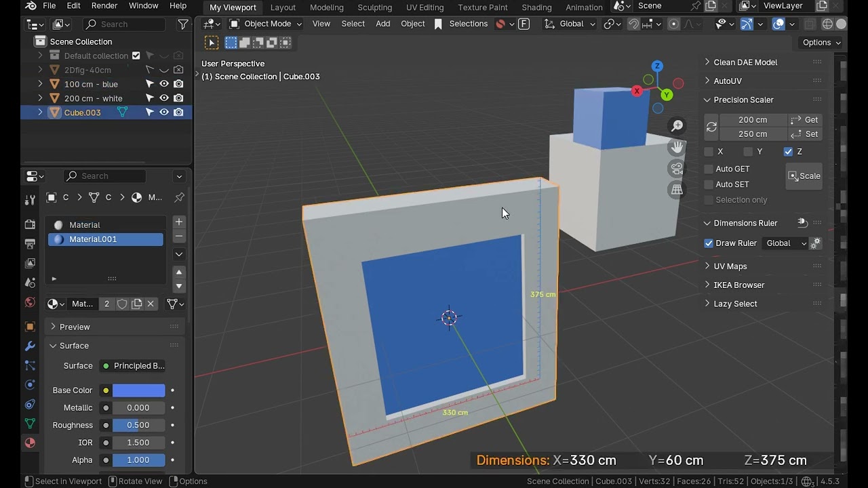The image size is (868, 488).
Task: Remove material slot with minus button
Action: (x=179, y=236)
